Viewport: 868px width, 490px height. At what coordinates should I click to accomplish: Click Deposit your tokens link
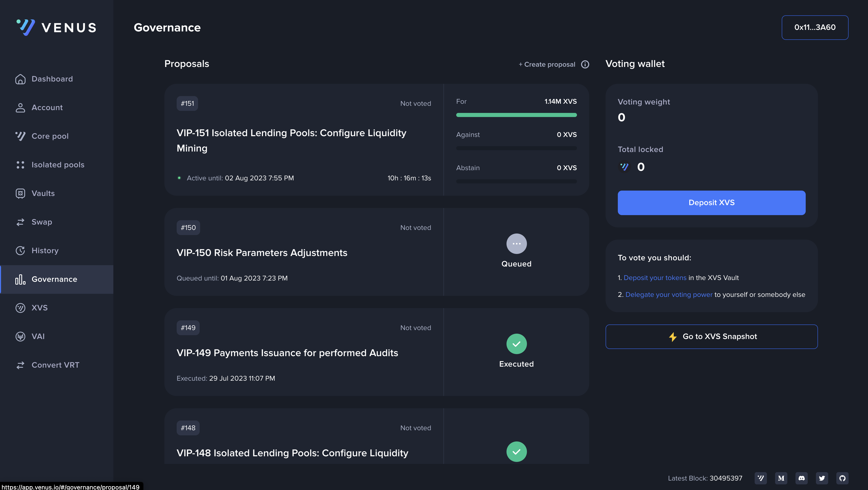(655, 277)
